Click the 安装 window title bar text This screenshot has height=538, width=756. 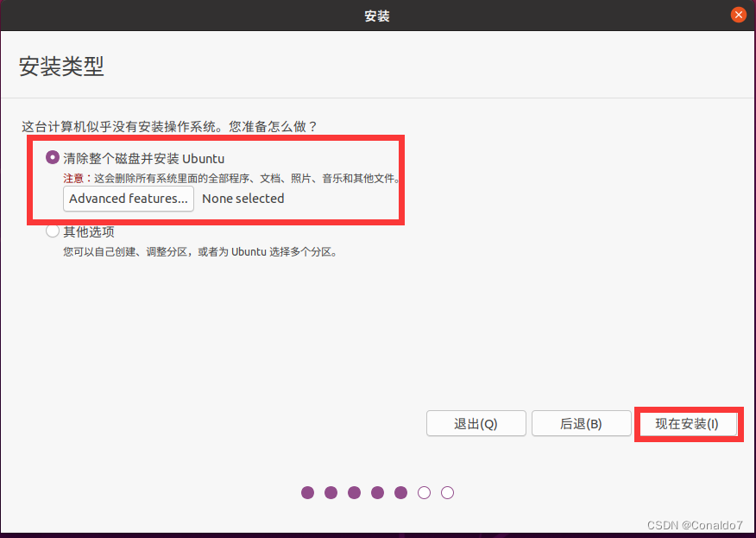[377, 16]
